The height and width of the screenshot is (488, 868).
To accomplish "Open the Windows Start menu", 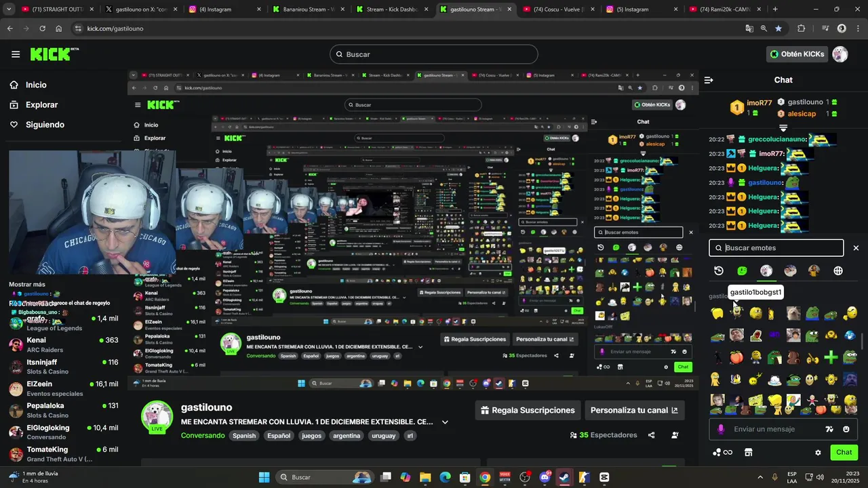I will (264, 477).
